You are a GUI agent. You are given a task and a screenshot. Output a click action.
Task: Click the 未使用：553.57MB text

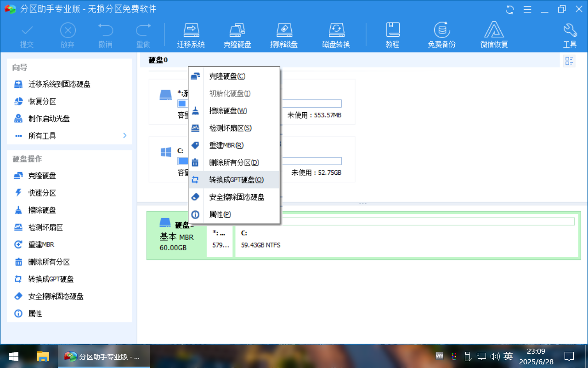pyautogui.click(x=314, y=115)
